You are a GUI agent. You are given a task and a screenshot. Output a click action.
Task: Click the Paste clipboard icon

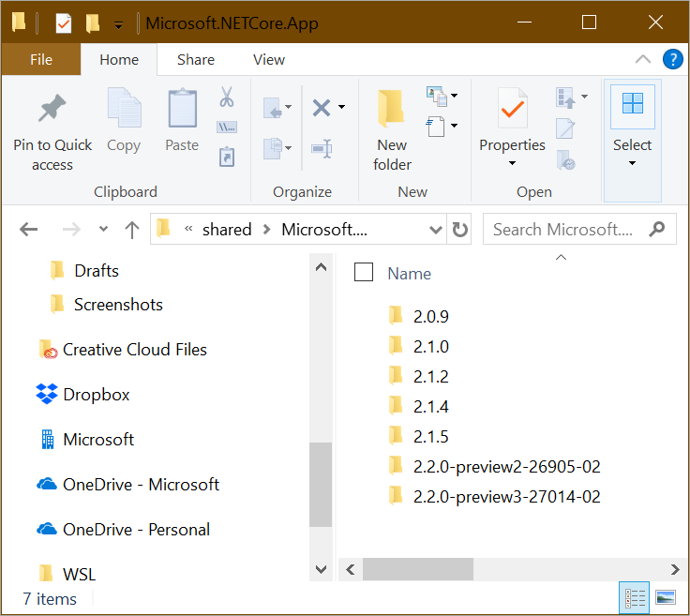182,108
